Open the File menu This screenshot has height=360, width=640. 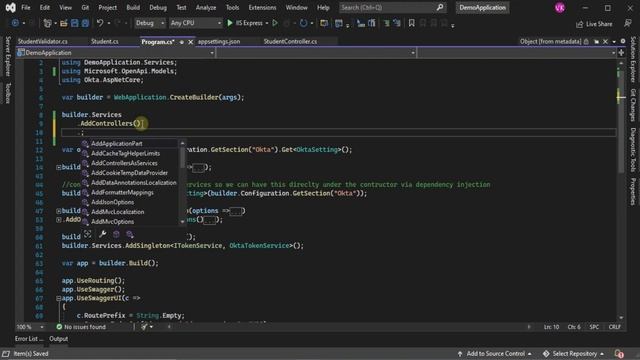[x=26, y=7]
